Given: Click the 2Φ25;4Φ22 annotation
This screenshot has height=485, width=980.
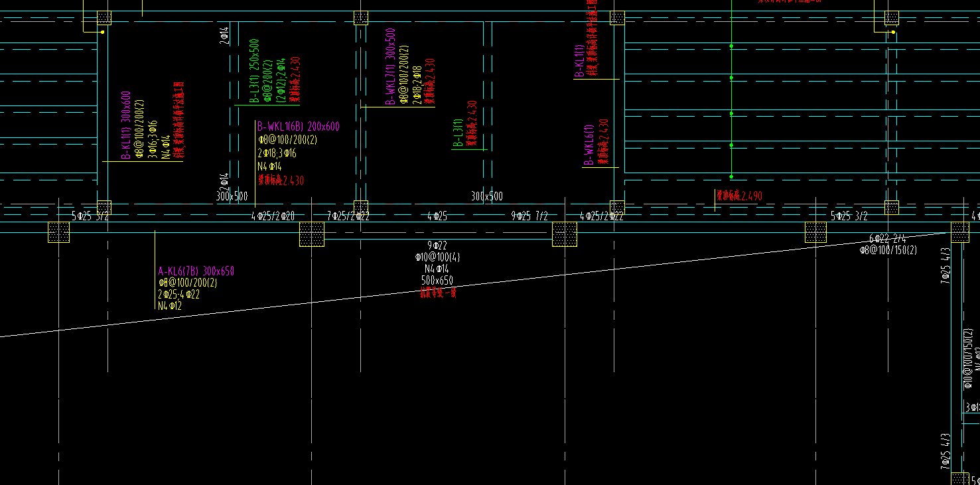Looking at the screenshot, I should [x=179, y=295].
